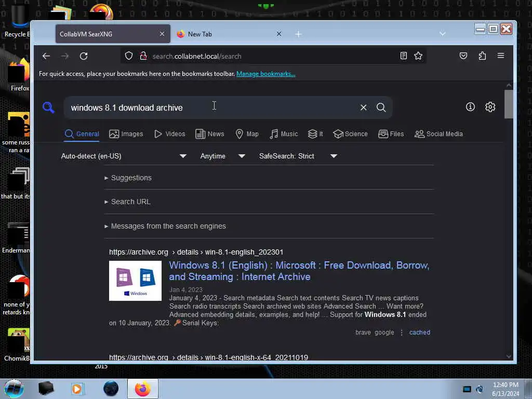532x399 pixels.
Task: Open the tracking protection shield icon
Action: point(129,56)
